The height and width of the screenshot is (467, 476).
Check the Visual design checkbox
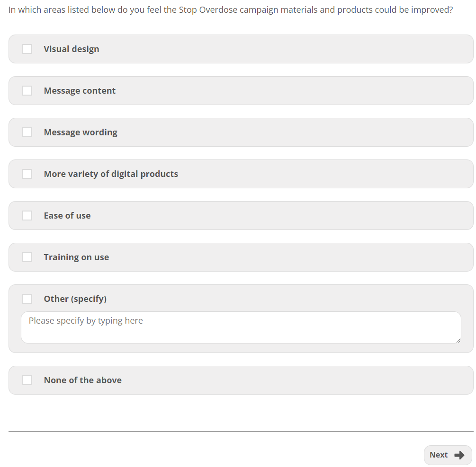[x=27, y=49]
